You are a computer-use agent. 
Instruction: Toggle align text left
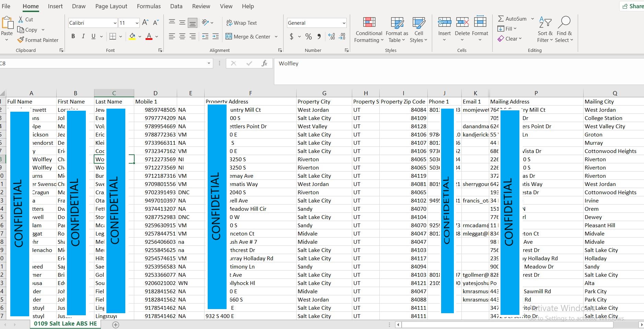pos(172,36)
